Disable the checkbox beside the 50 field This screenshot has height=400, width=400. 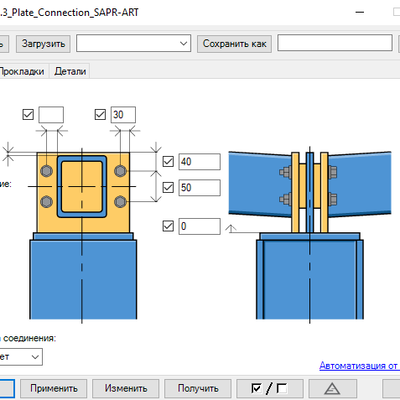click(168, 187)
